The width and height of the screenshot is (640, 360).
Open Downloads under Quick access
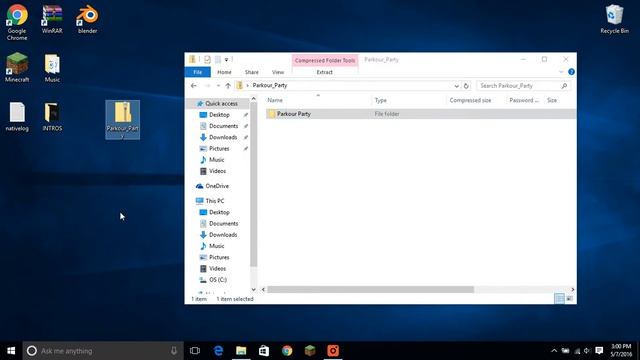[223, 138]
